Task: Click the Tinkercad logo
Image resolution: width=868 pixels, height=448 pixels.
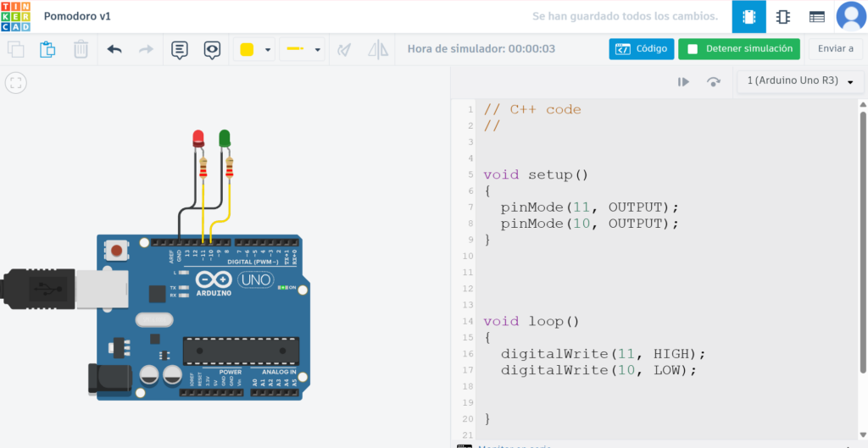Action: coord(15,16)
